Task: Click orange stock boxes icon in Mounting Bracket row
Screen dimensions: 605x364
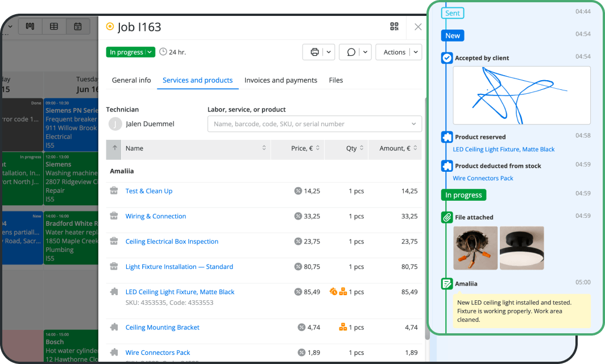Action: click(x=343, y=328)
